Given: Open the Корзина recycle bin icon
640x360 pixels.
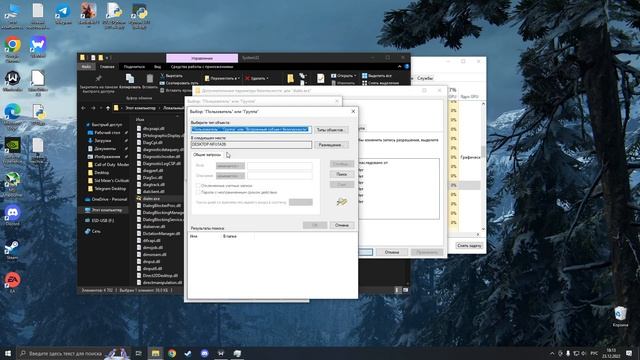Looking at the screenshot, I should pos(620,316).
